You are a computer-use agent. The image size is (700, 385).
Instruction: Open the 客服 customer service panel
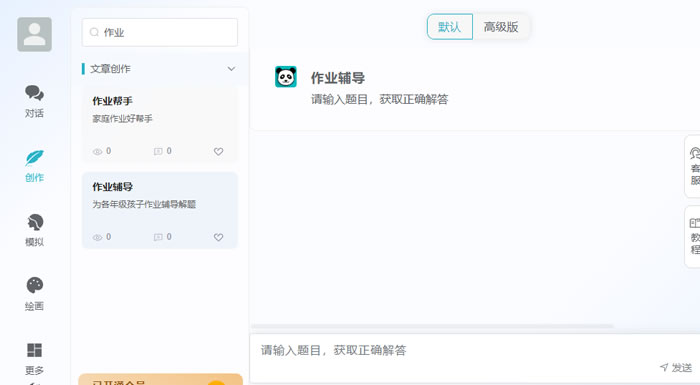point(692,167)
